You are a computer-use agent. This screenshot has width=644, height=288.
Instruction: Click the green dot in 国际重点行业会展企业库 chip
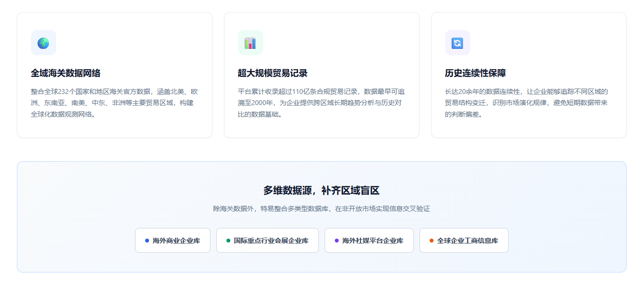click(228, 241)
